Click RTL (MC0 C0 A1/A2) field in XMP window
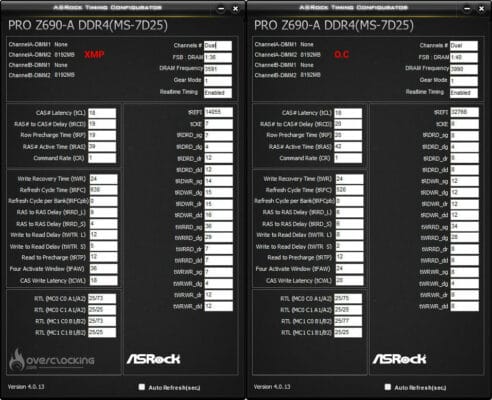492x400 pixels. 102,298
